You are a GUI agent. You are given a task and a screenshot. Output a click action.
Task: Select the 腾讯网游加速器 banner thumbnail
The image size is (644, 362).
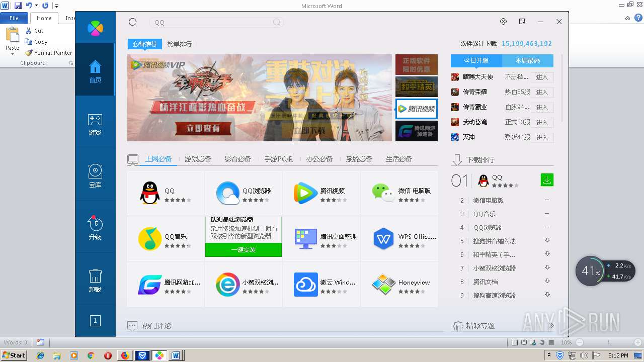[417, 131]
